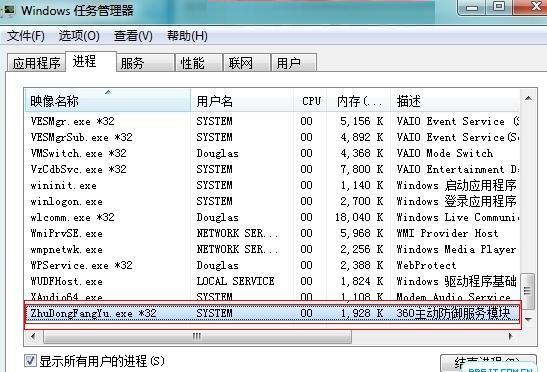The image size is (547, 372).
Task: Close the Task Manager window
Action: (531, 8)
